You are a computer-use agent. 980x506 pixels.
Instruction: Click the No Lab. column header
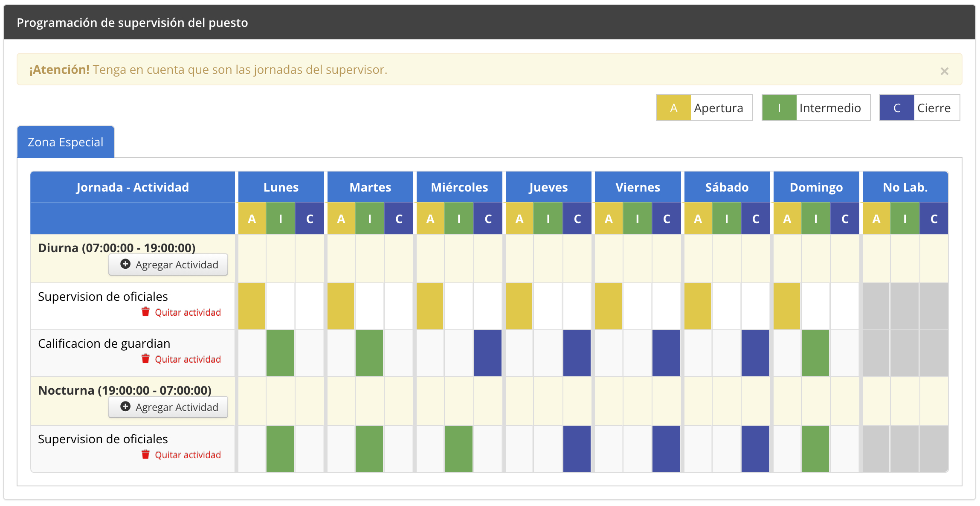(x=905, y=187)
